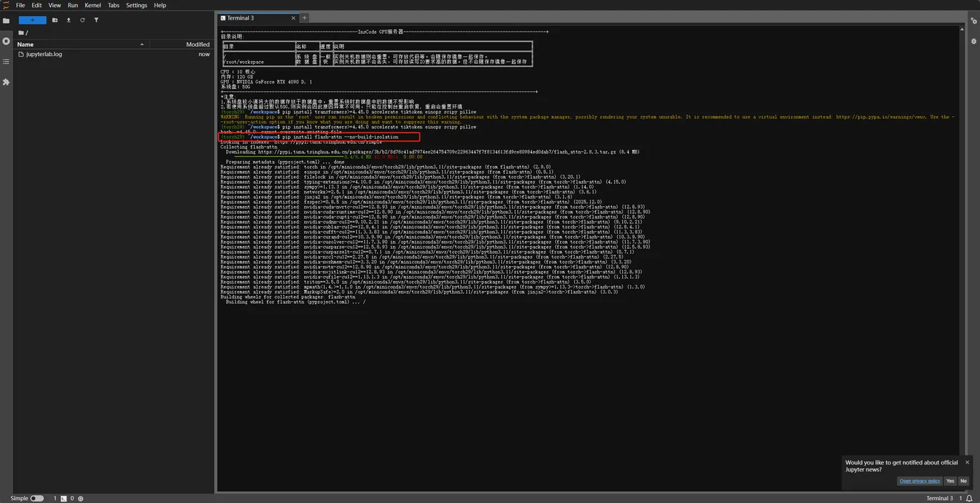This screenshot has width=980, height=503.
Task: Toggle the file filter funnel icon
Action: (x=96, y=20)
